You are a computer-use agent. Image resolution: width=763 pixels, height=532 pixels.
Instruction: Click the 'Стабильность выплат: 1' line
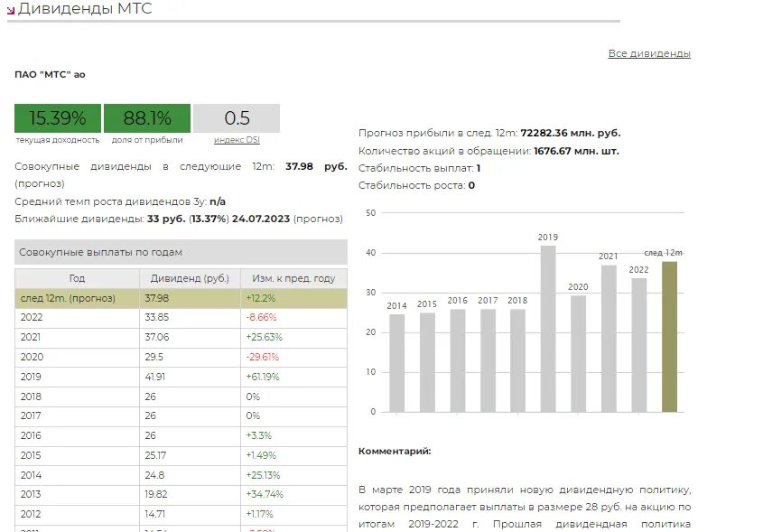click(x=420, y=168)
